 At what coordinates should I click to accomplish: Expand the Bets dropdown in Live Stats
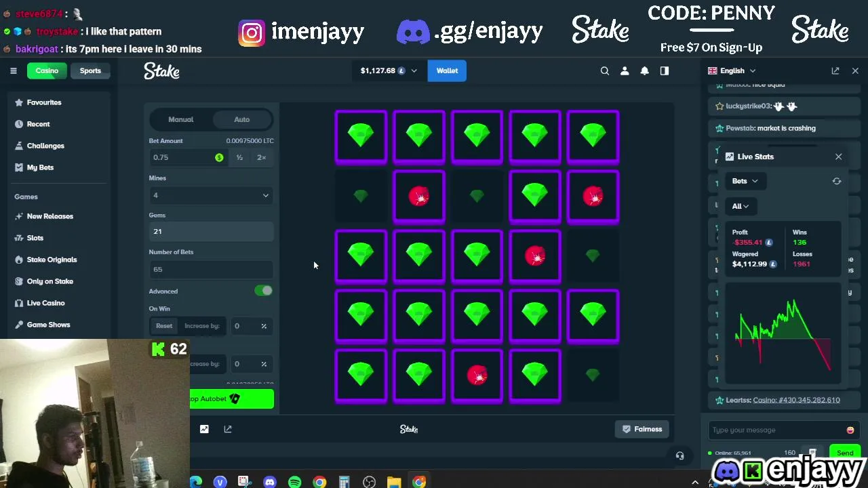(745, 181)
